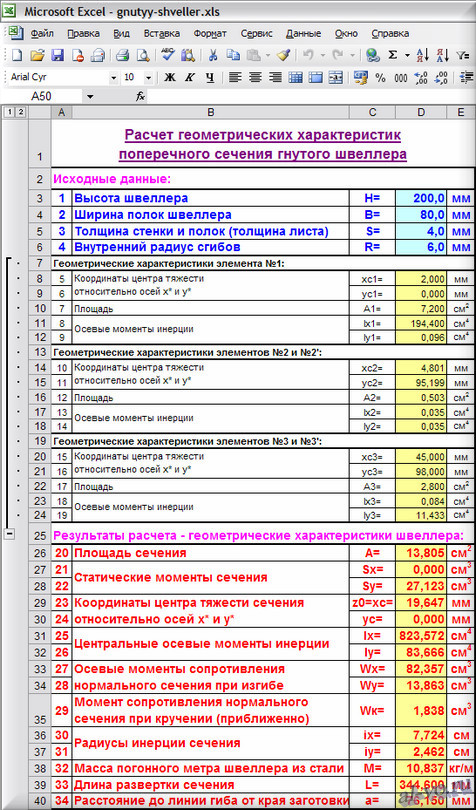Image resolution: width=476 pixels, height=810 pixels.
Task: Click outline level 2 button
Action: 21,112
